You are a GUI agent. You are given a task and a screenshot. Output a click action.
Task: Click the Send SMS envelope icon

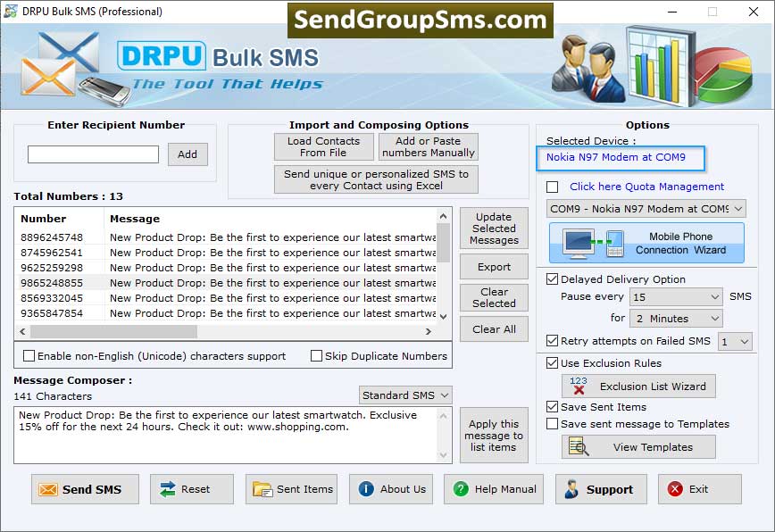(x=47, y=489)
